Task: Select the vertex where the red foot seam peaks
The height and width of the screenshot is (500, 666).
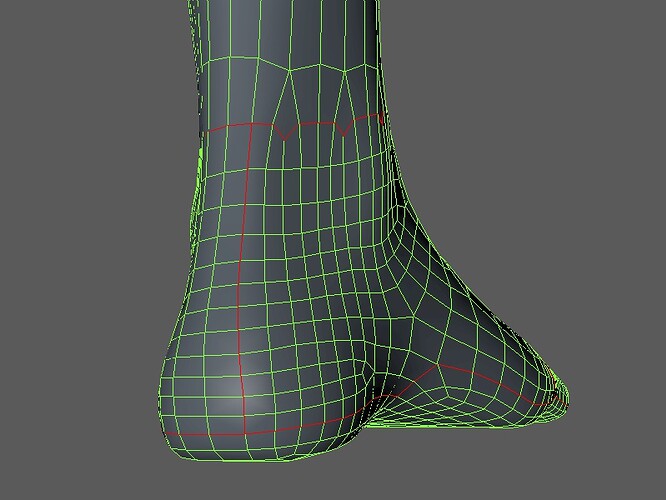Action: pyautogui.click(x=437, y=364)
